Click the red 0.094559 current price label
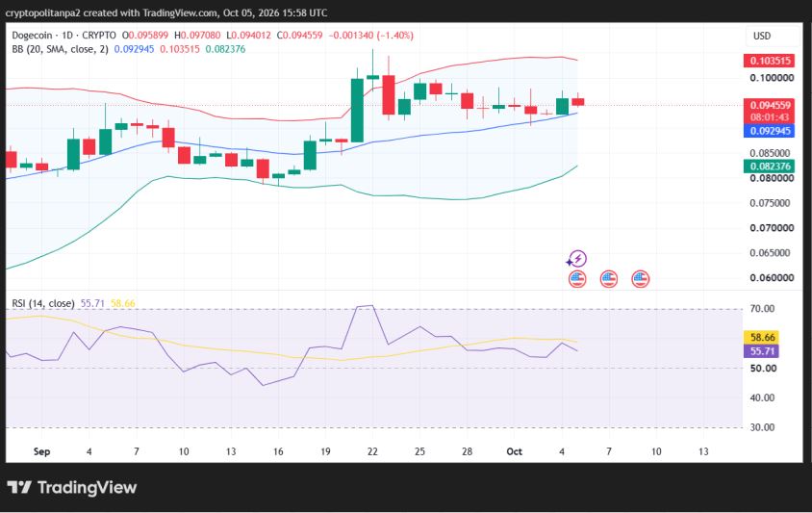 [x=769, y=105]
